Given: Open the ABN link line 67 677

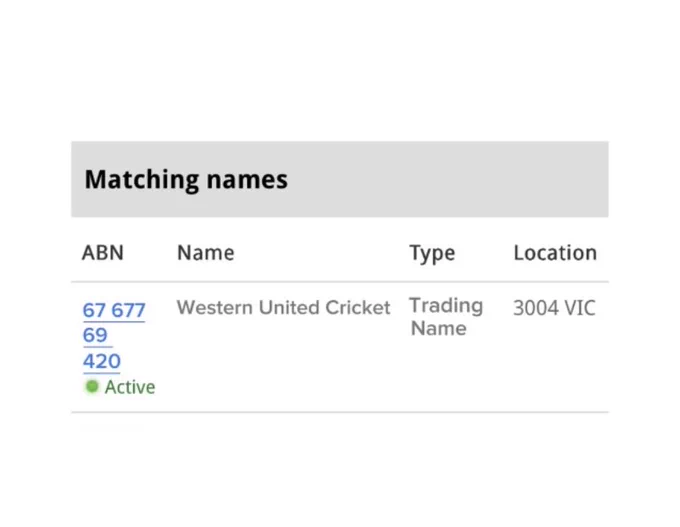Looking at the screenshot, I should 114,311.
